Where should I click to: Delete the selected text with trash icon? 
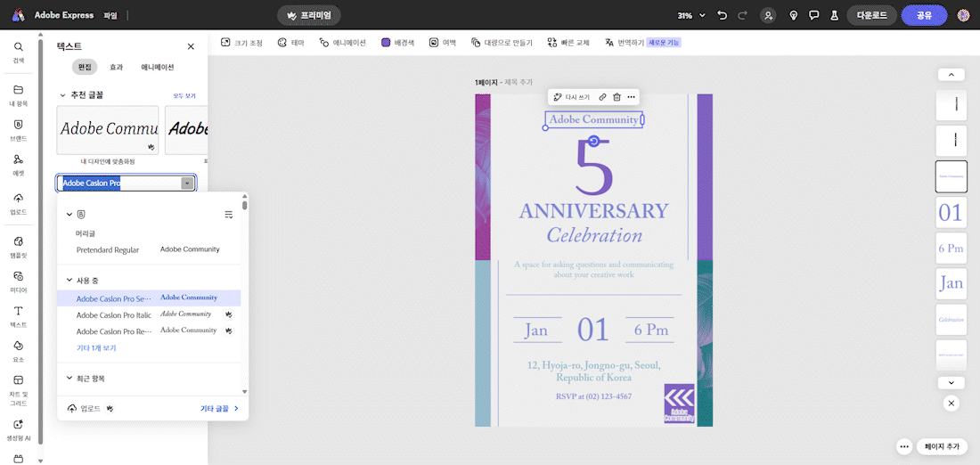pyautogui.click(x=617, y=97)
